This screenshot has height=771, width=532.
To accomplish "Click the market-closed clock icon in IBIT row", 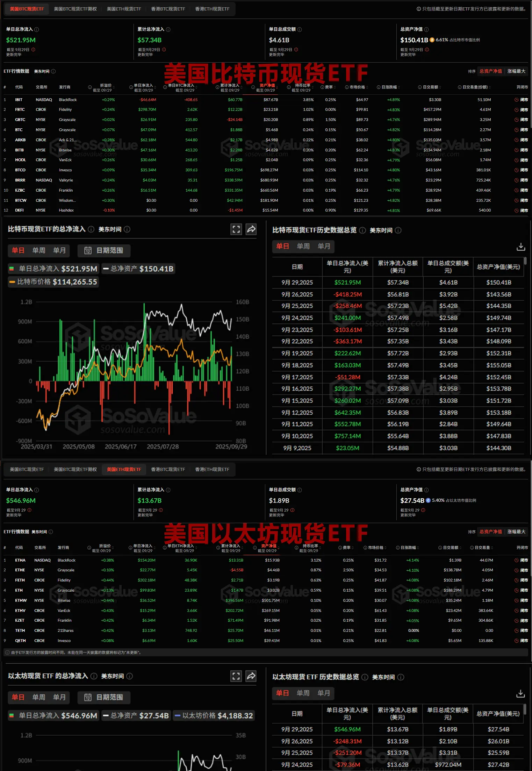I will tap(517, 100).
